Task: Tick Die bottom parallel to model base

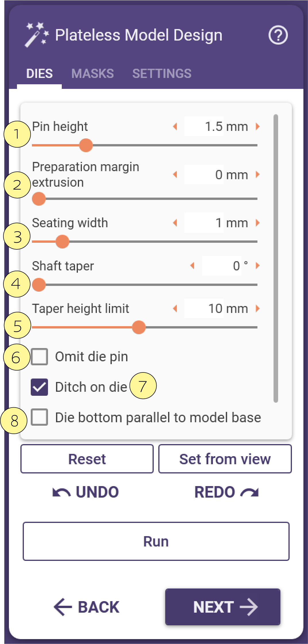Action: click(39, 417)
